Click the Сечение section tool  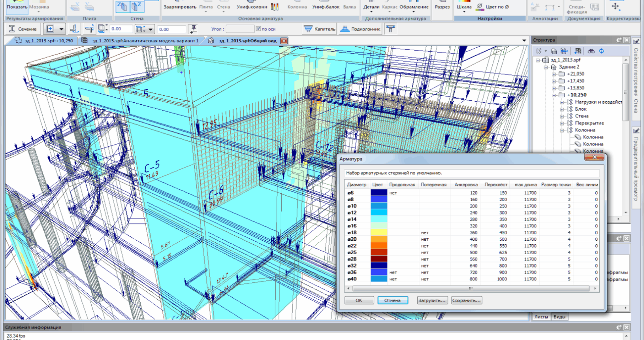coord(23,29)
